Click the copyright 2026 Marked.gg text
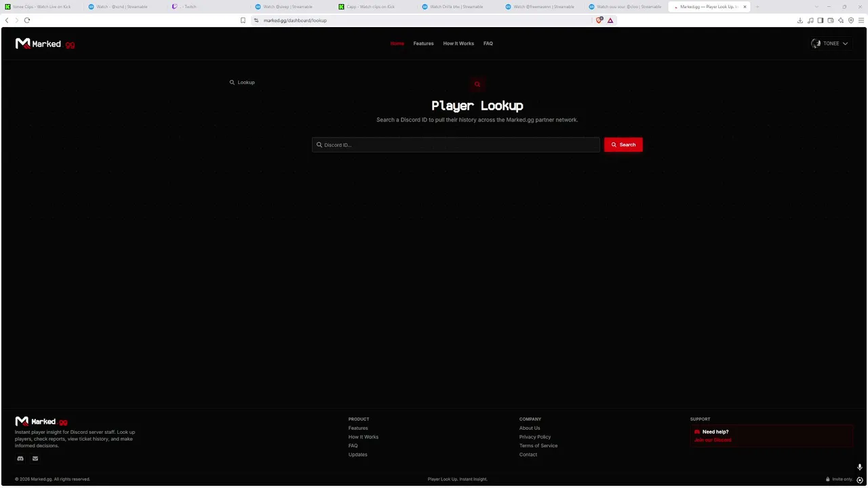The width and height of the screenshot is (868, 488). (52, 479)
